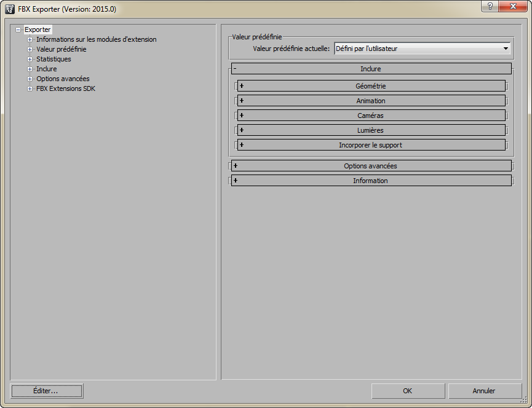
Task: Collapse the Exporter root tree node
Action: (18, 30)
